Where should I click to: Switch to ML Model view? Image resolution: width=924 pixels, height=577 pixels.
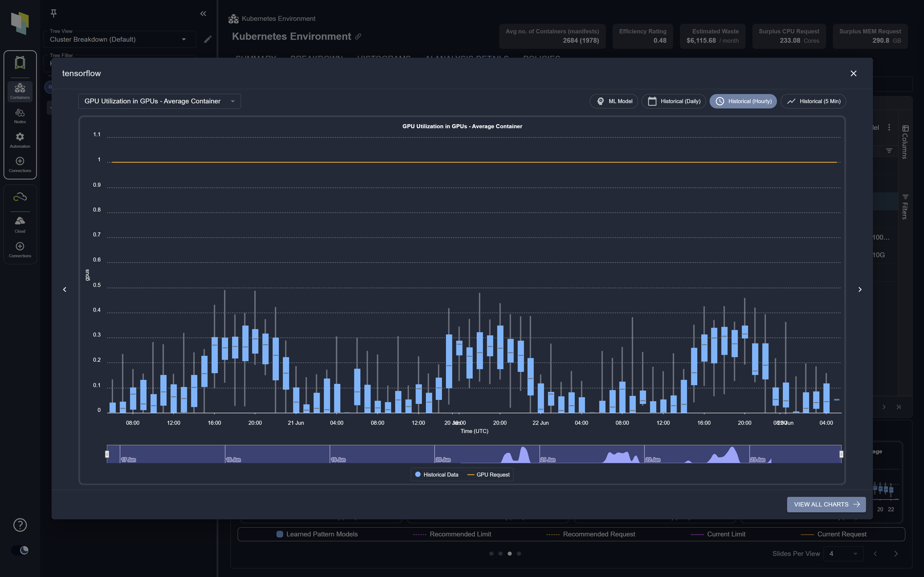pyautogui.click(x=614, y=101)
